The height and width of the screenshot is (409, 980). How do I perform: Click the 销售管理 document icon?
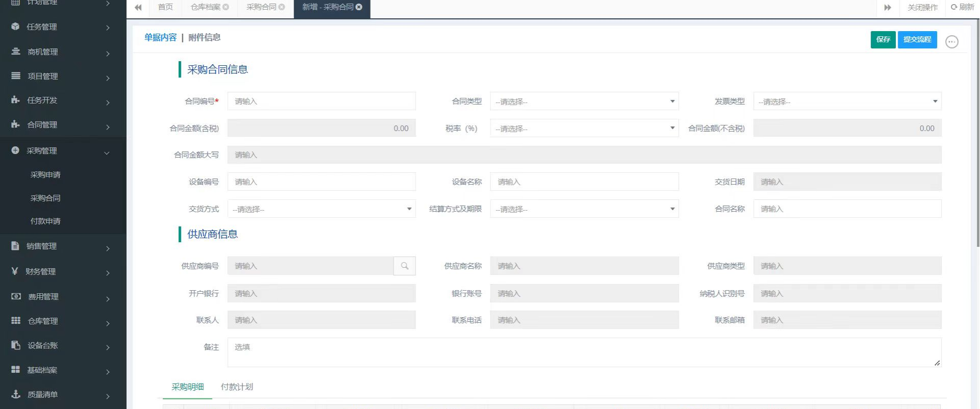(x=15, y=245)
